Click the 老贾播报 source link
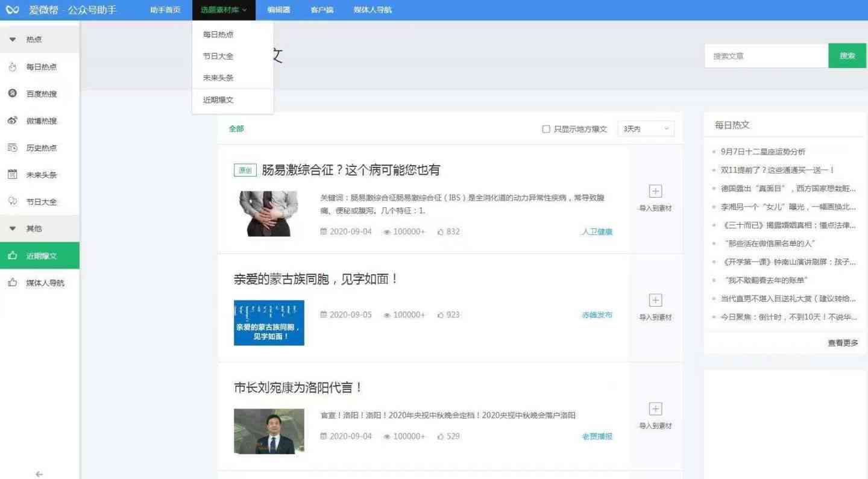Viewport: 868px width, 479px height. coord(597,436)
